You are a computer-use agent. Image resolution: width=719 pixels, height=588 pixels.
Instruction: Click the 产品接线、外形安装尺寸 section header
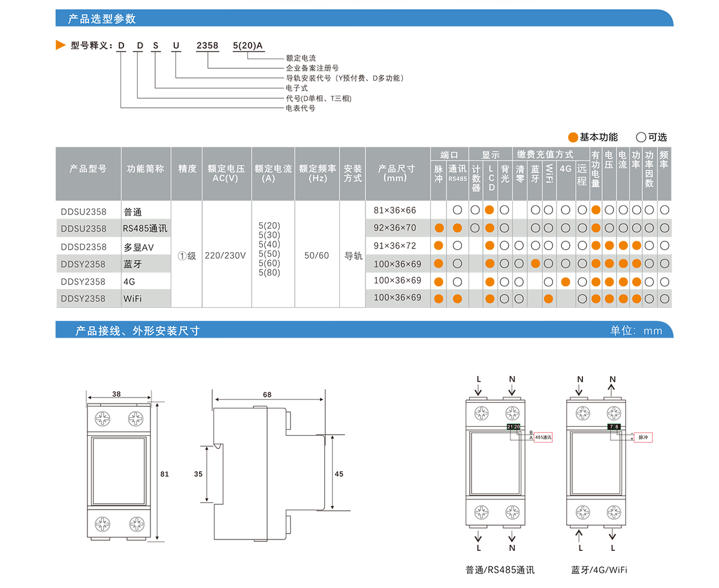pyautogui.click(x=137, y=331)
